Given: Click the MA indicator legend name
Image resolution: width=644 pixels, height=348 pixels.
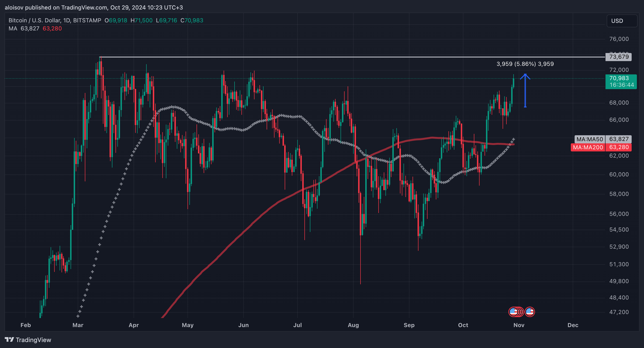Looking at the screenshot, I should (x=13, y=29).
